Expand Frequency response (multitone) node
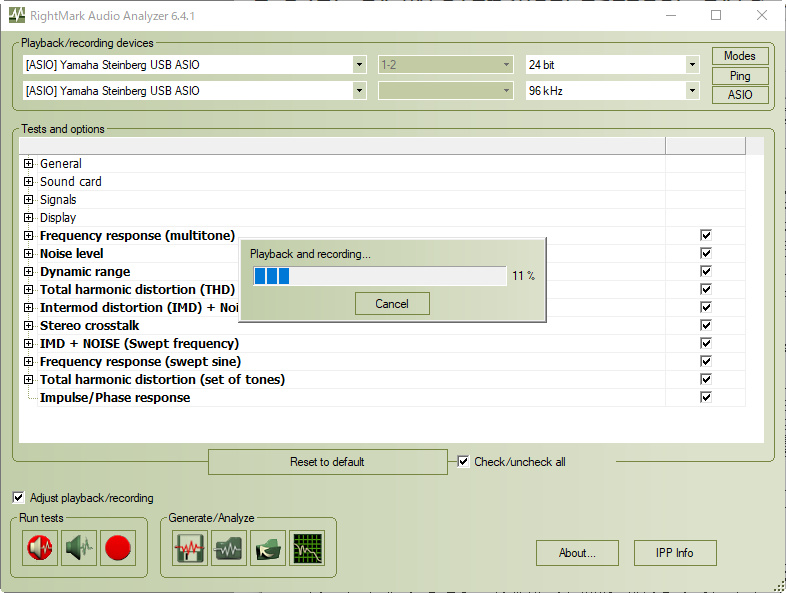Image resolution: width=786 pixels, height=593 pixels. [29, 236]
